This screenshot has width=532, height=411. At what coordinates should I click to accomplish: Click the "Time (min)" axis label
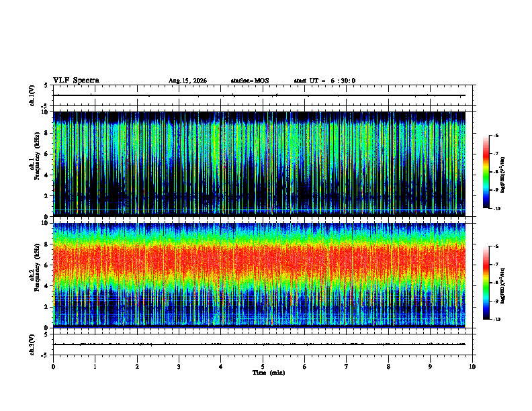[269, 373]
